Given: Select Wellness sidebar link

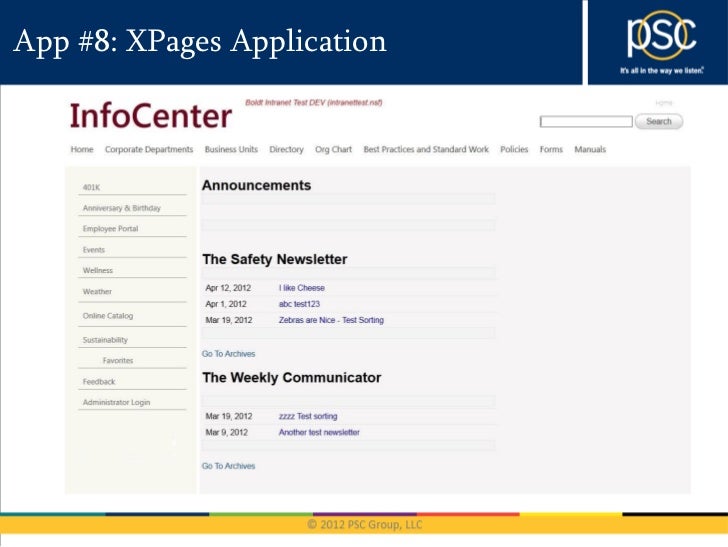Looking at the screenshot, I should [98, 270].
